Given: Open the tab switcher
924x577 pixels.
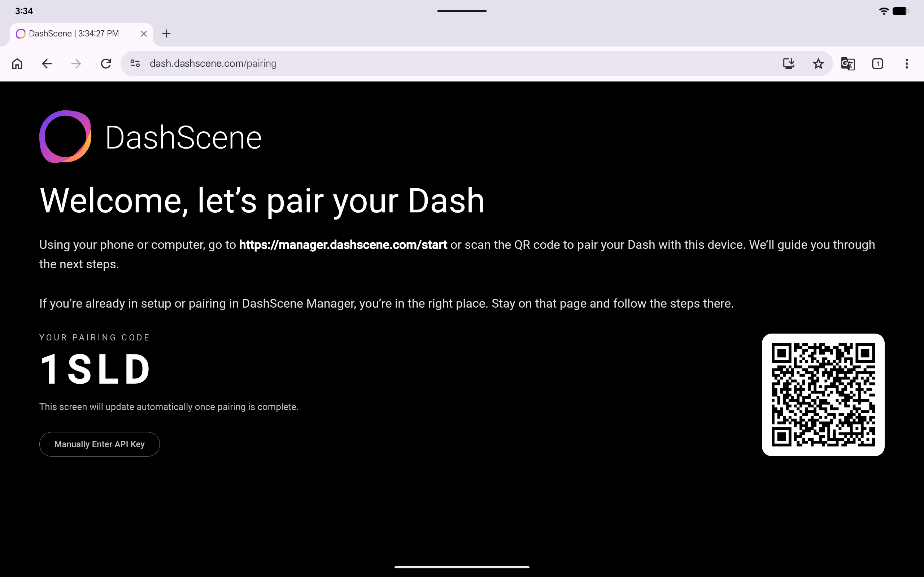Looking at the screenshot, I should [877, 63].
